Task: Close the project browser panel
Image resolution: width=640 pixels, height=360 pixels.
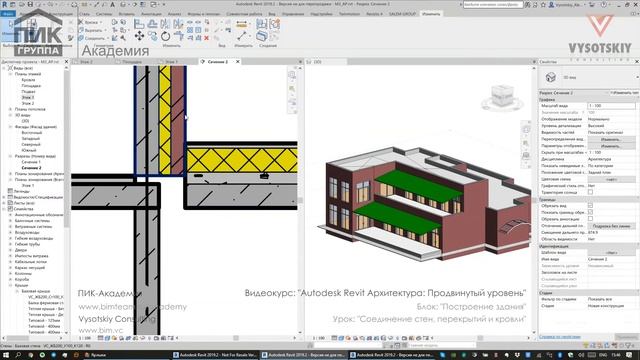Action: [67, 62]
